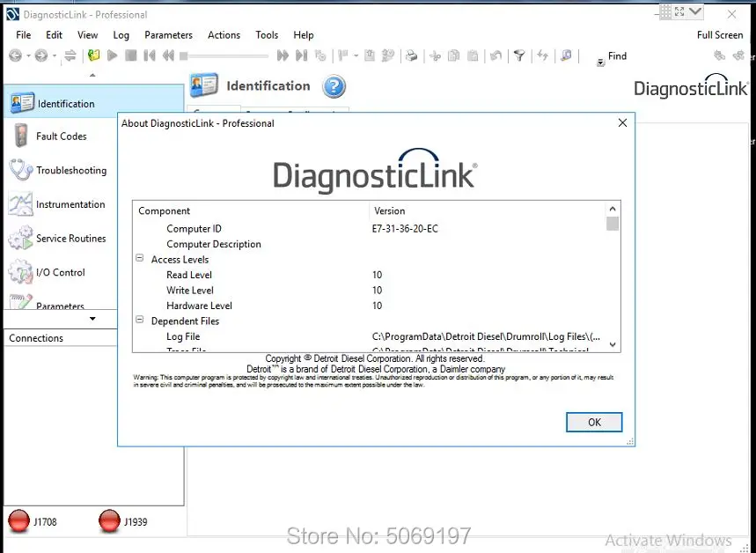Image resolution: width=756 pixels, height=553 pixels.
Task: Click the Version column header
Action: pos(487,210)
